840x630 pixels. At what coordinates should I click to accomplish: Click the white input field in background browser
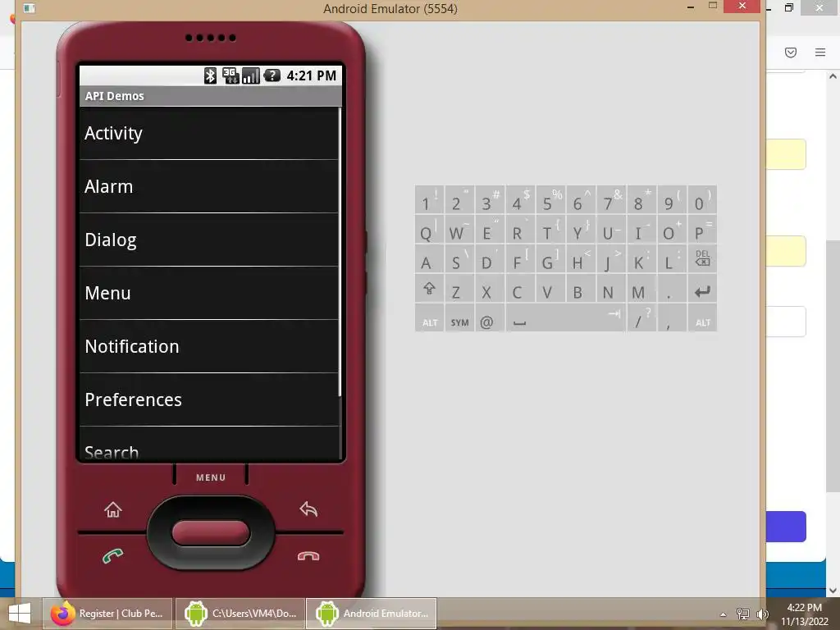(x=786, y=322)
